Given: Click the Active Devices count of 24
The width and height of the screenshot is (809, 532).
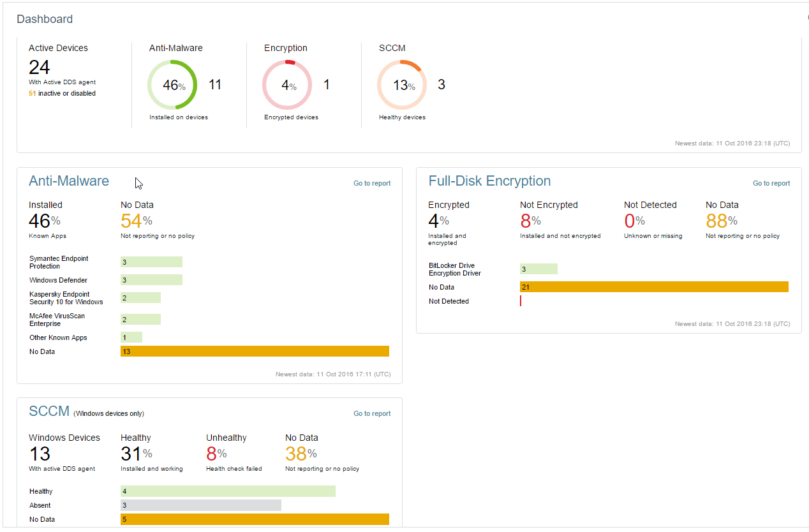Looking at the screenshot, I should (39, 67).
